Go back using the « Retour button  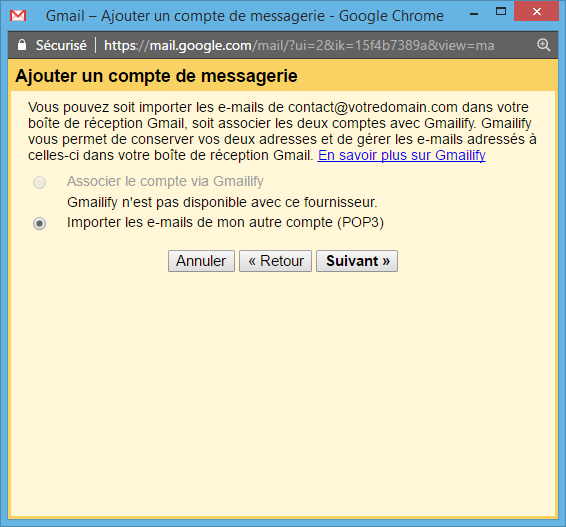(275, 261)
